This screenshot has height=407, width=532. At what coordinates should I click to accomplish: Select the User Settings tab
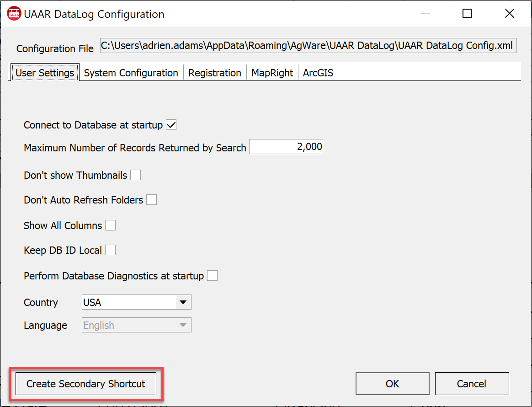point(45,73)
